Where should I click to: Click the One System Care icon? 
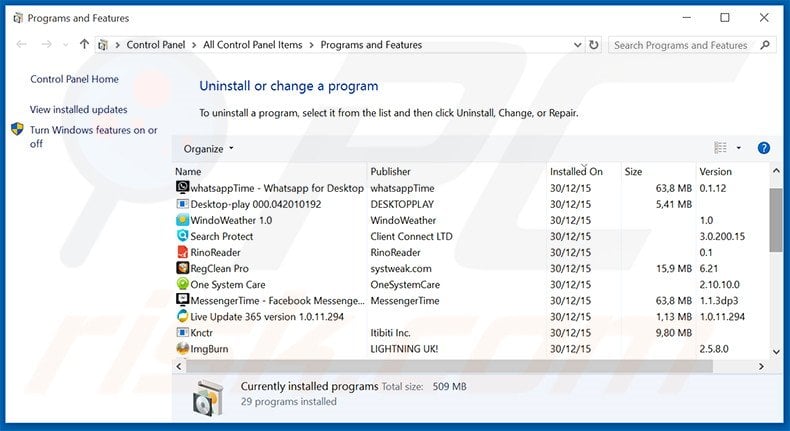(x=182, y=284)
